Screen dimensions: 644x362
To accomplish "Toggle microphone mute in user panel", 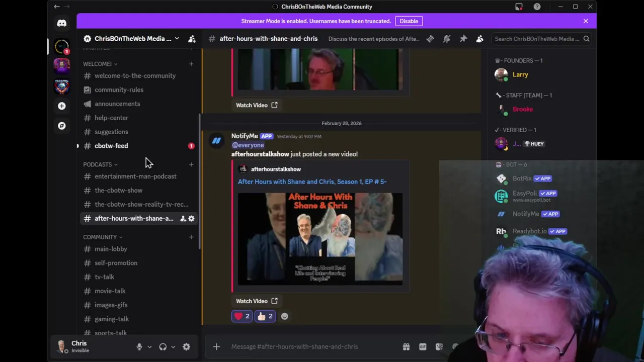I will [x=139, y=347].
